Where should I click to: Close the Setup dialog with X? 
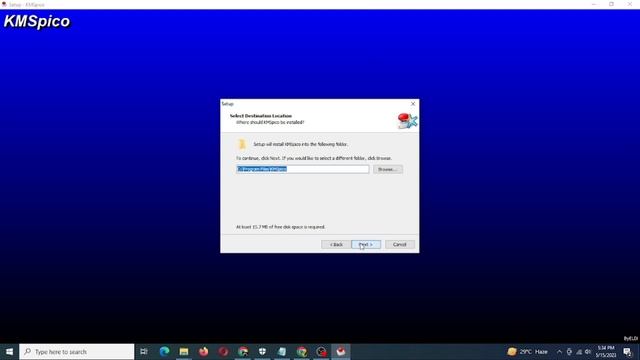click(x=413, y=104)
